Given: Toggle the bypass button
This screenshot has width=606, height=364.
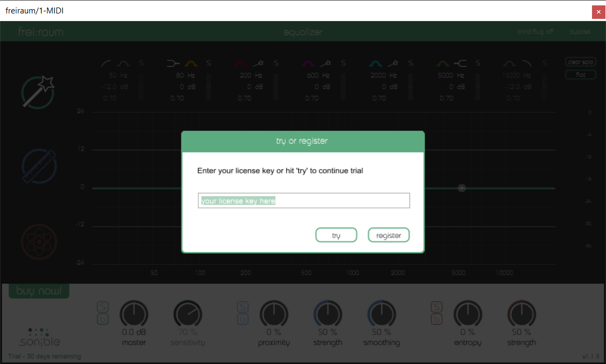Looking at the screenshot, I should [x=580, y=32].
